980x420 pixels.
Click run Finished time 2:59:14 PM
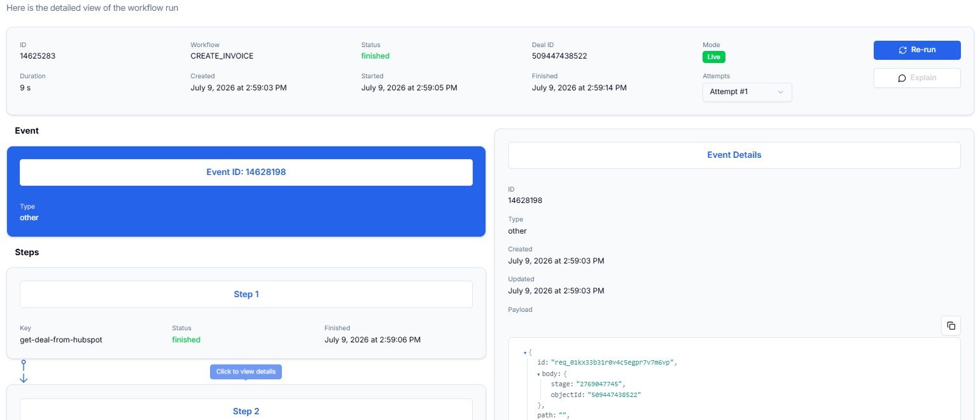pyautogui.click(x=579, y=88)
